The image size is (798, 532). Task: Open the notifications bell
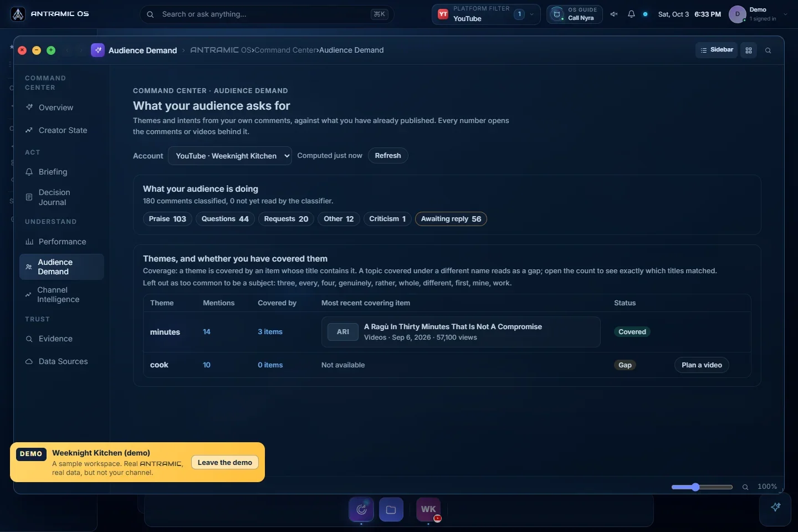[x=631, y=14]
